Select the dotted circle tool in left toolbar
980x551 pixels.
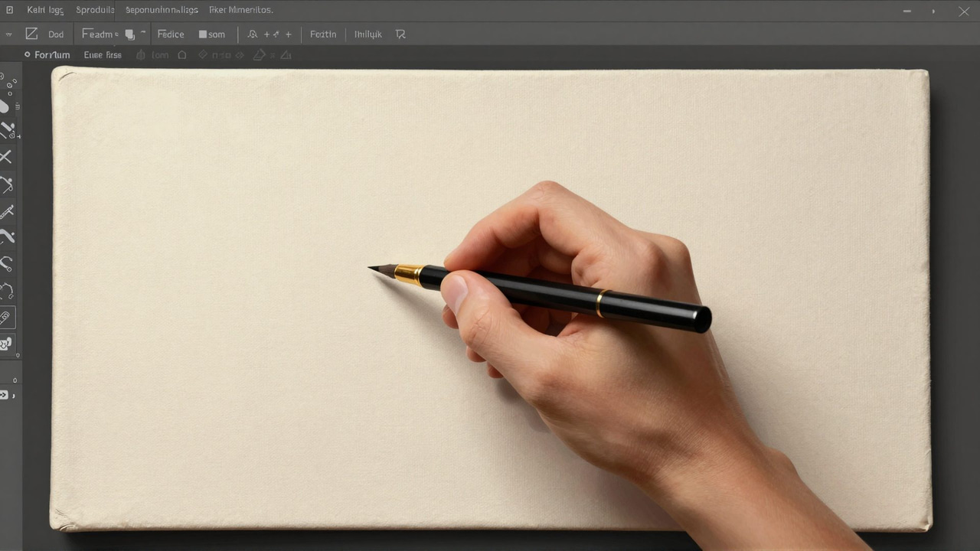pos(7,291)
